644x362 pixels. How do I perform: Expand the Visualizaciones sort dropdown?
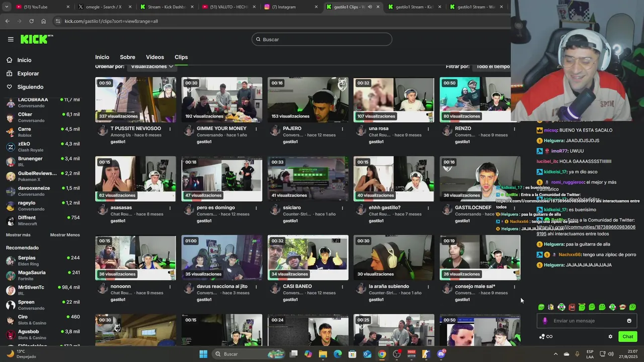pyautogui.click(x=152, y=66)
